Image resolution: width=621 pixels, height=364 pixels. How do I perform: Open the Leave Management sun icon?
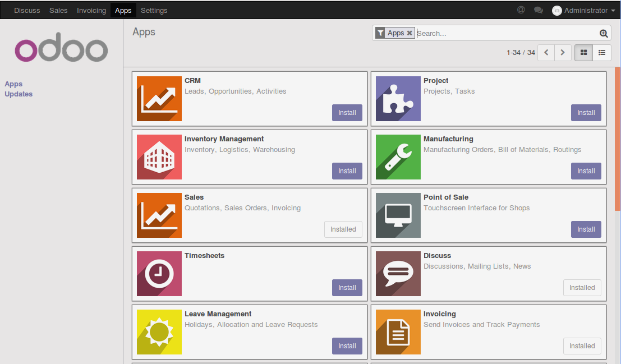coord(159,332)
